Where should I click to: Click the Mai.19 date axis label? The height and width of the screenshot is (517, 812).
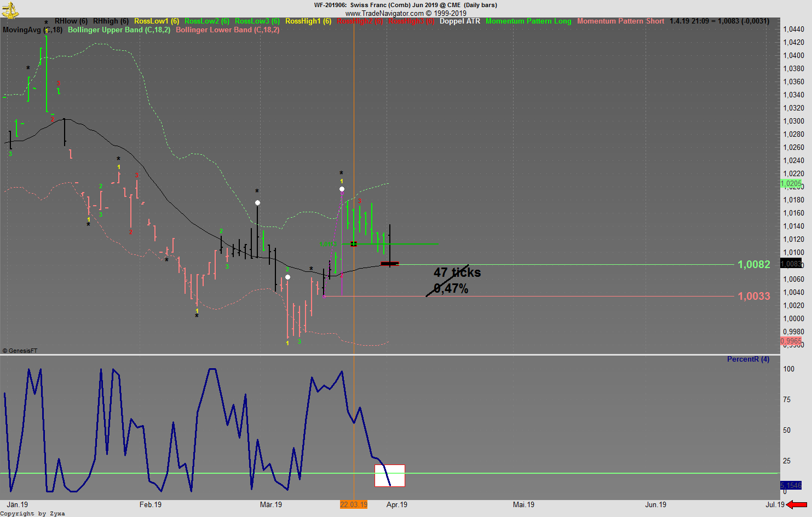click(523, 504)
